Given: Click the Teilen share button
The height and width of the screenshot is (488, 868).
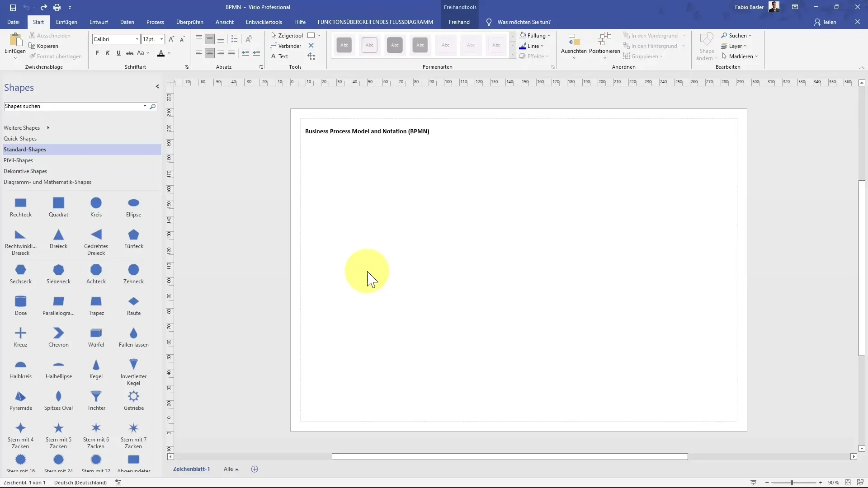Looking at the screenshot, I should (825, 22).
